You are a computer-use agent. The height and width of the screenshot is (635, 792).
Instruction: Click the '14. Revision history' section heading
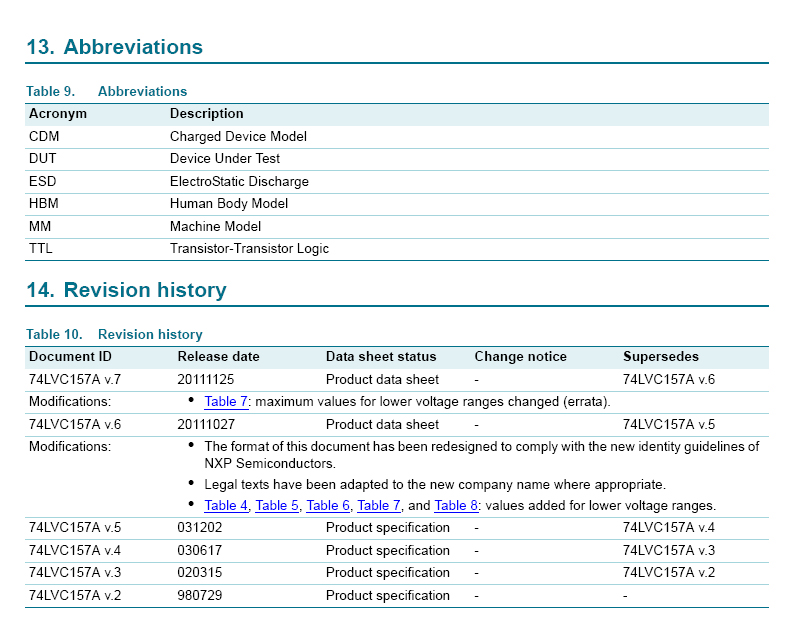(x=126, y=291)
